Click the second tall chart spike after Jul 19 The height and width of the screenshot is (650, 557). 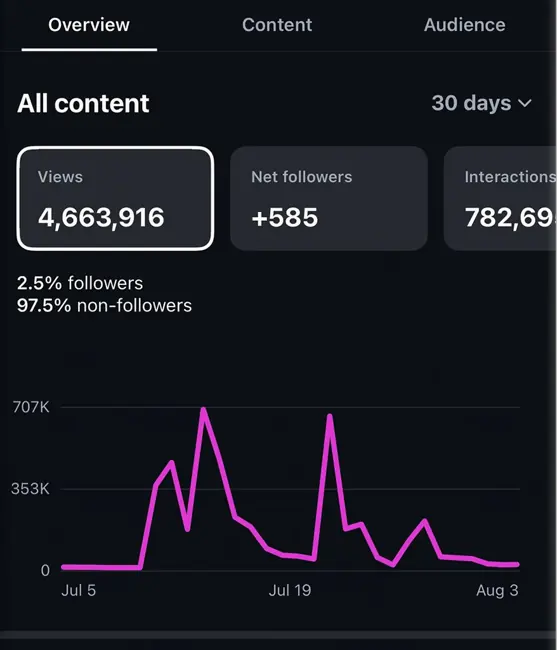click(x=329, y=417)
